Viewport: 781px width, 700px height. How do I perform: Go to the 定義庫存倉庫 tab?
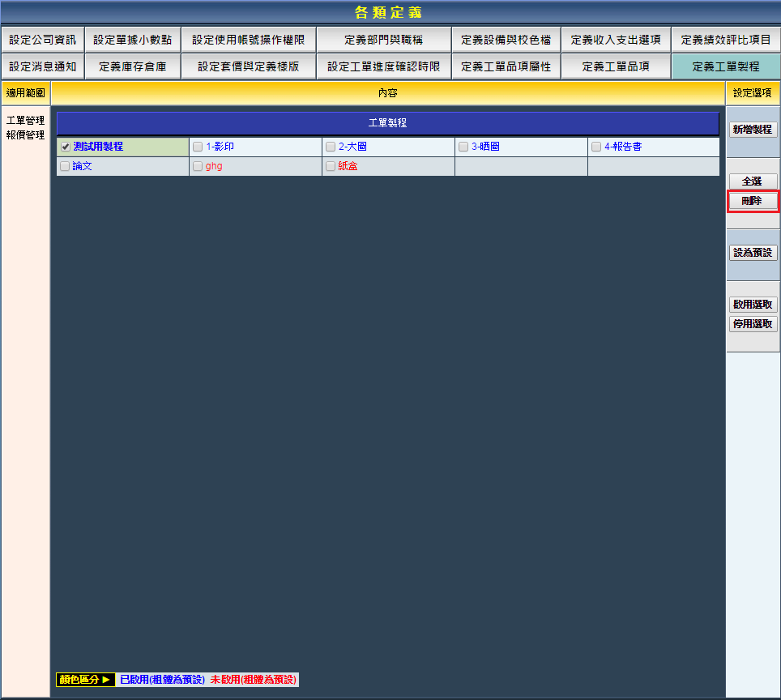click(132, 66)
